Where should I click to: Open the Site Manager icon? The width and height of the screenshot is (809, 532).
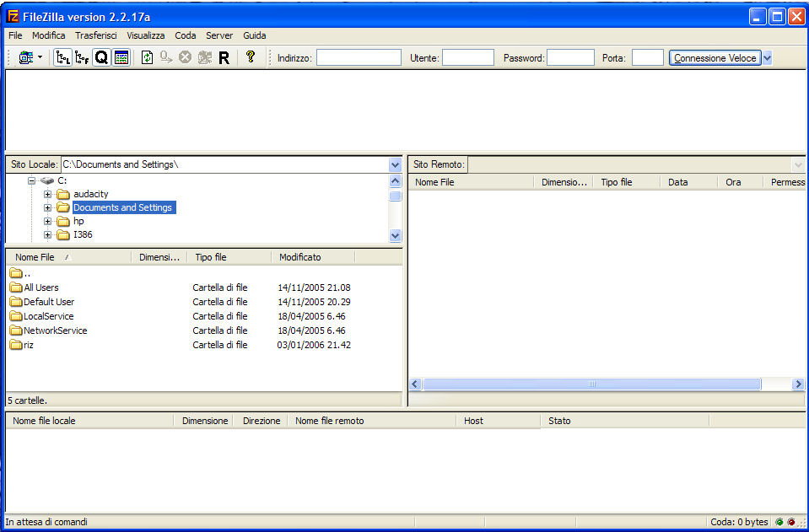[x=26, y=57]
